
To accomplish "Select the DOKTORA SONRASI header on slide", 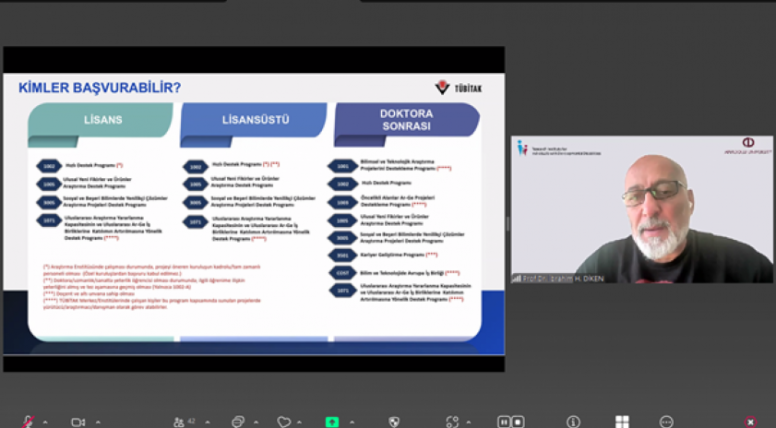I will 405,120.
